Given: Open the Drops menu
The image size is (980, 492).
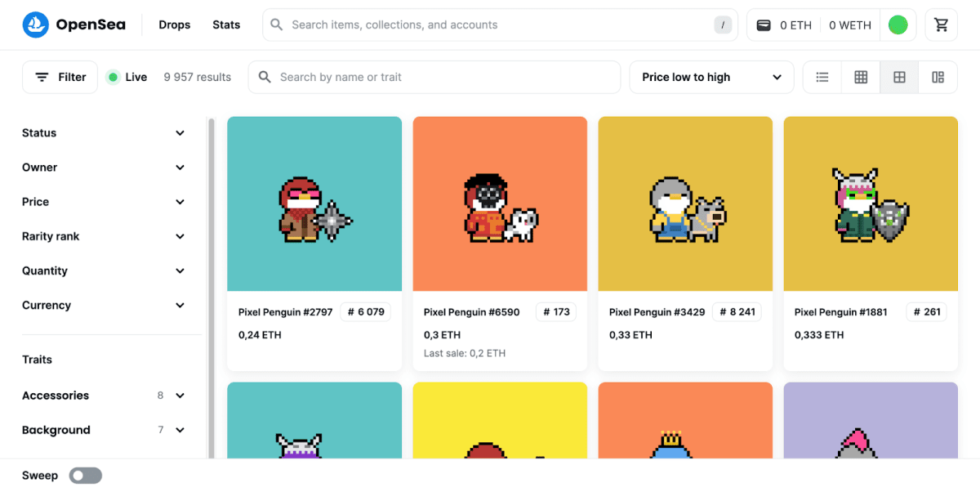Looking at the screenshot, I should (x=175, y=25).
